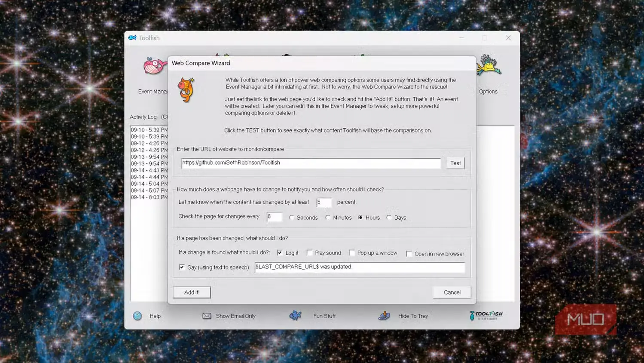
Task: Select the 09-14 - 8:03 PM log entry
Action: (149, 197)
